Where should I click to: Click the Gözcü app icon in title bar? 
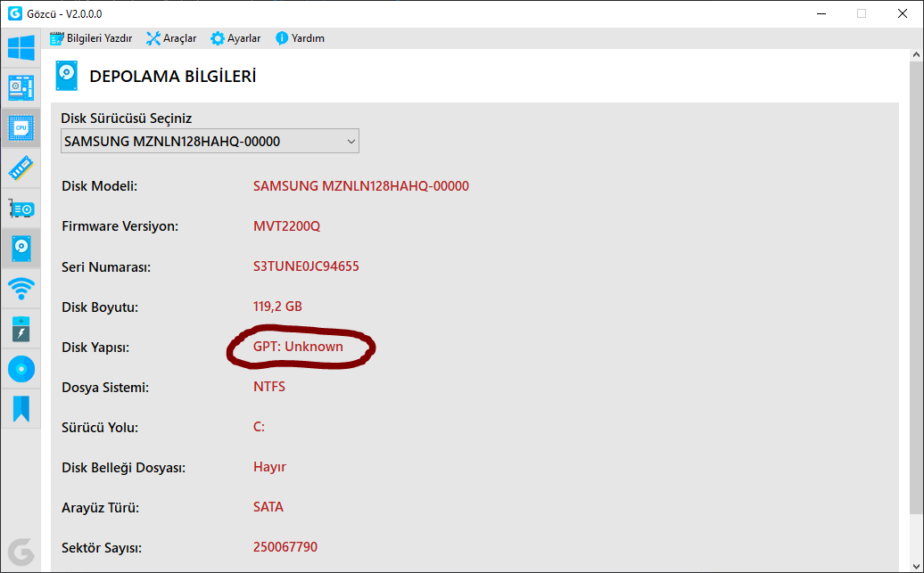click(15, 13)
